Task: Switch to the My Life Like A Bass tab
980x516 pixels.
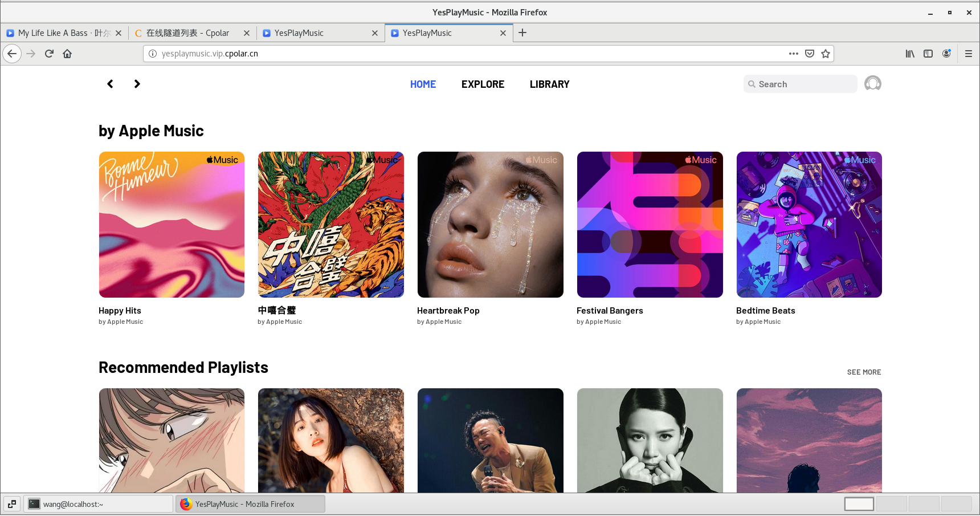Action: 64,33
